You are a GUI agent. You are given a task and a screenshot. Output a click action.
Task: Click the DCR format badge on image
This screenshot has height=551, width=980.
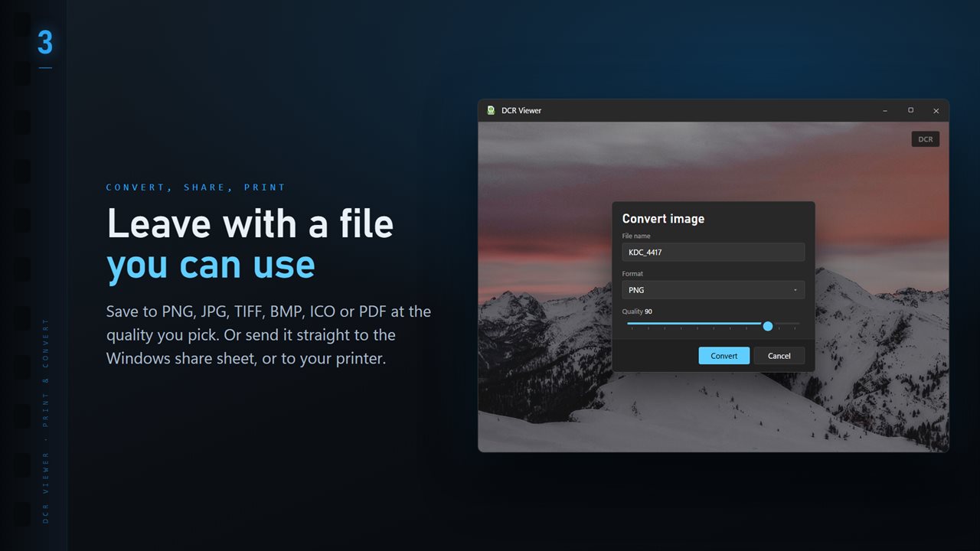[x=926, y=139]
